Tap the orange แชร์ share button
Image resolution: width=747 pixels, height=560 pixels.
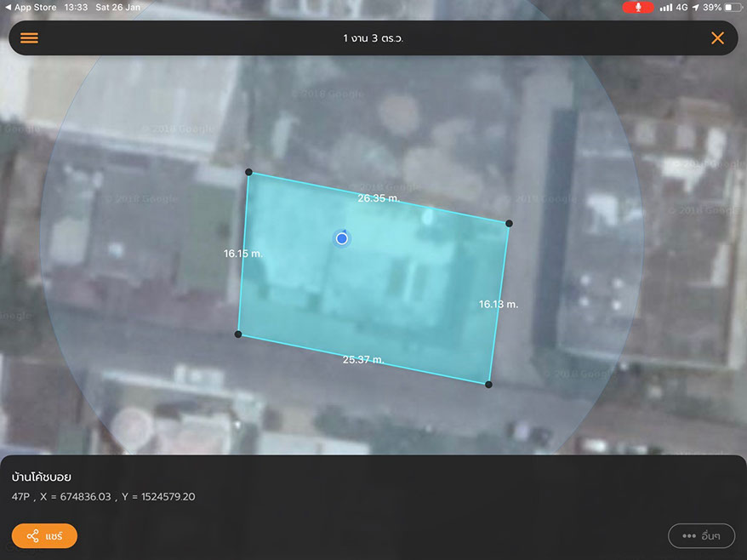tap(44, 536)
